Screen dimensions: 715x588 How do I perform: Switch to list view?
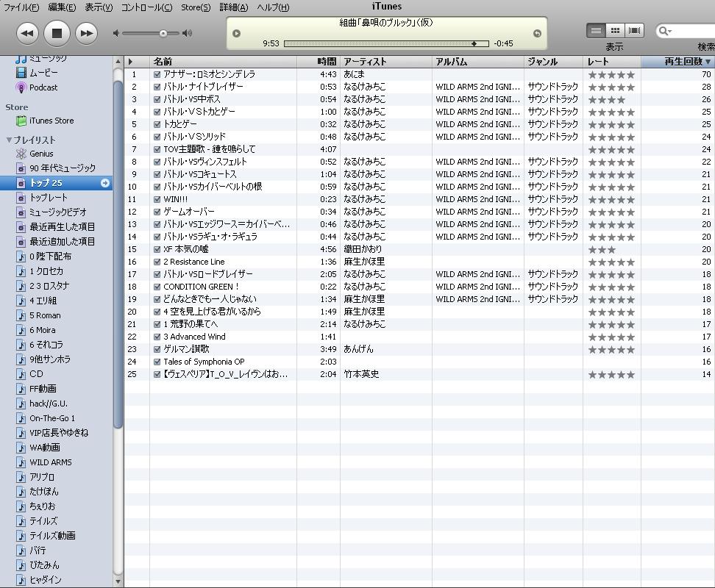pyautogui.click(x=596, y=31)
